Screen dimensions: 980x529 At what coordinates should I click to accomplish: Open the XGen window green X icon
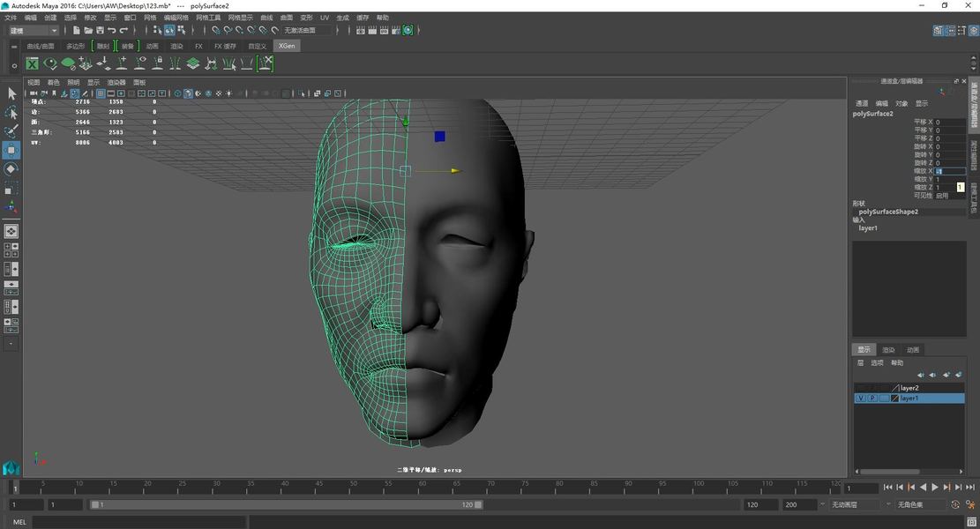click(33, 63)
